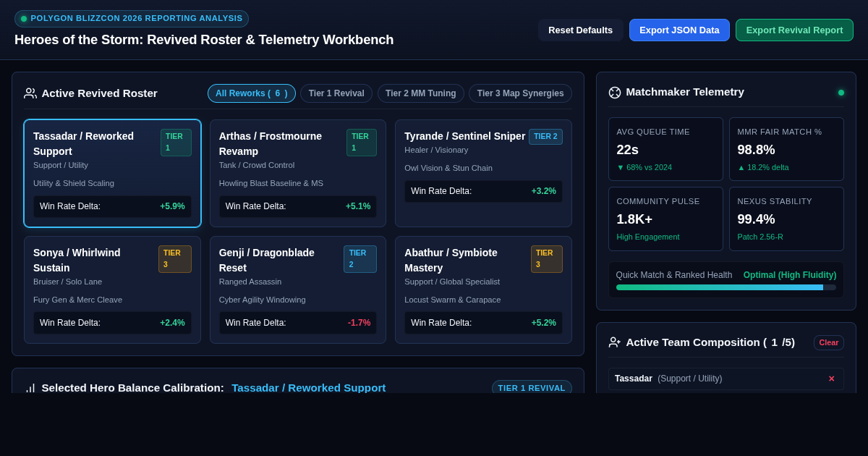Screen dimensions: 868x456
Task: Click 'Optimal (High Fluidity)' status text
Action: point(790,275)
